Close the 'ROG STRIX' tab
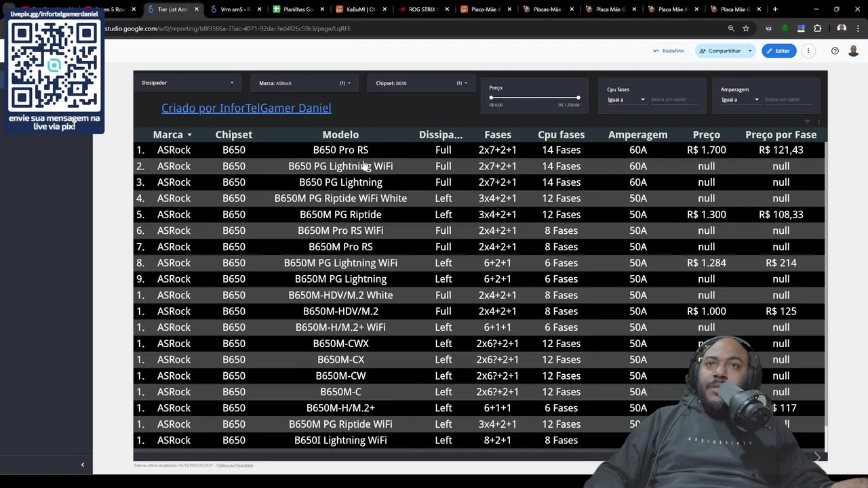This screenshot has height=488, width=868. [446, 9]
